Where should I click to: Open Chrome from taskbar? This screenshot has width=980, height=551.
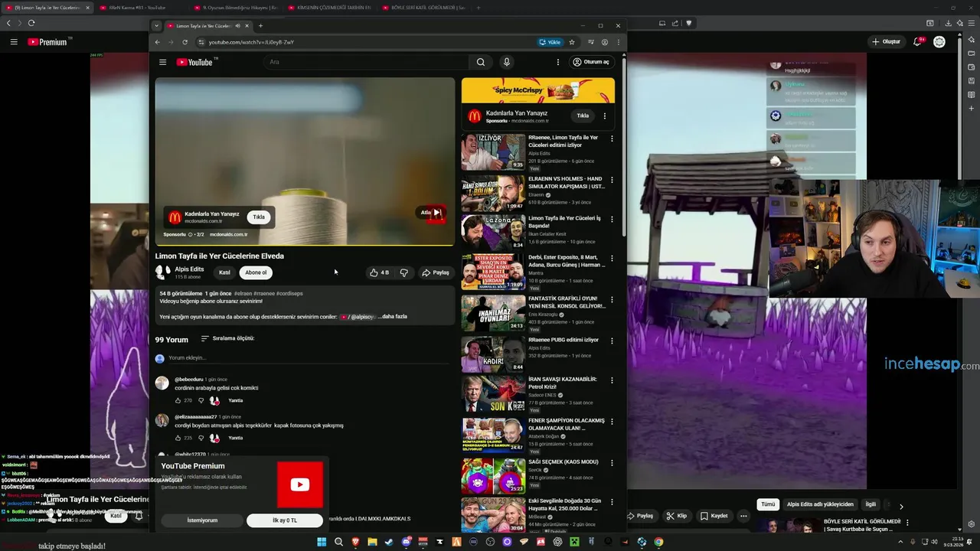pos(658,542)
